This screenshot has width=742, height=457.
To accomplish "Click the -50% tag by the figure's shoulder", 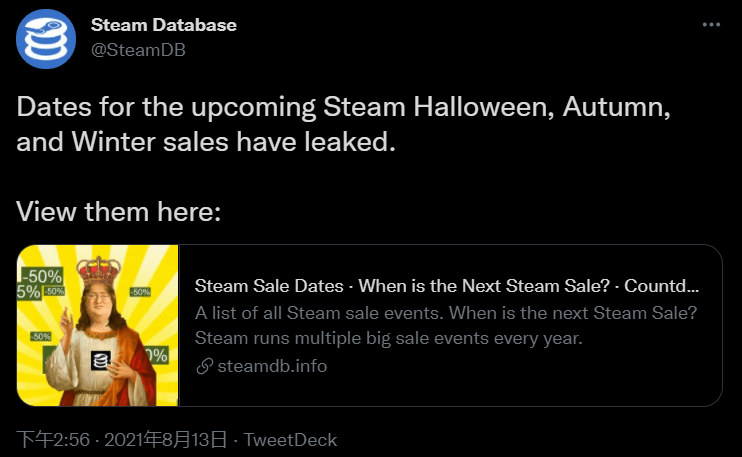I will tap(41, 336).
